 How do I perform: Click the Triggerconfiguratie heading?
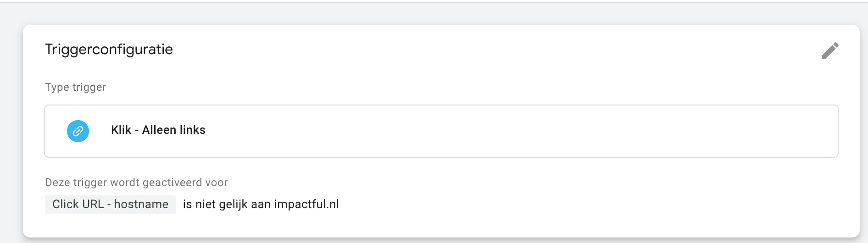[109, 49]
